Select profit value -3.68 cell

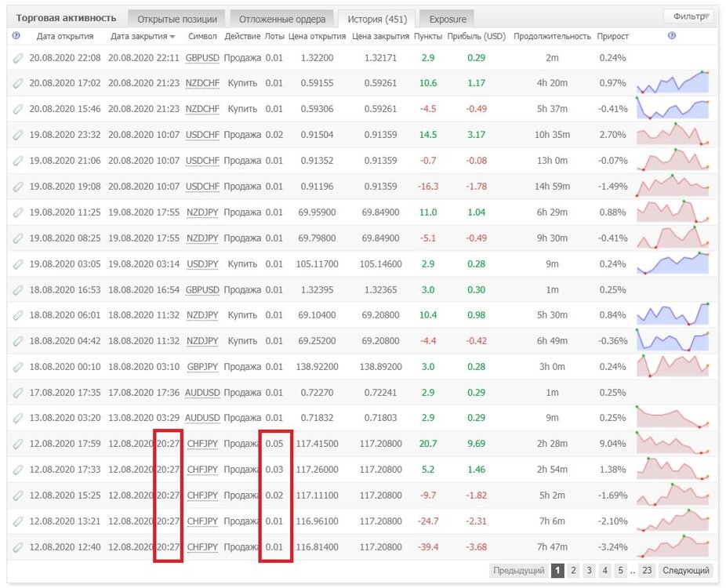click(x=476, y=547)
